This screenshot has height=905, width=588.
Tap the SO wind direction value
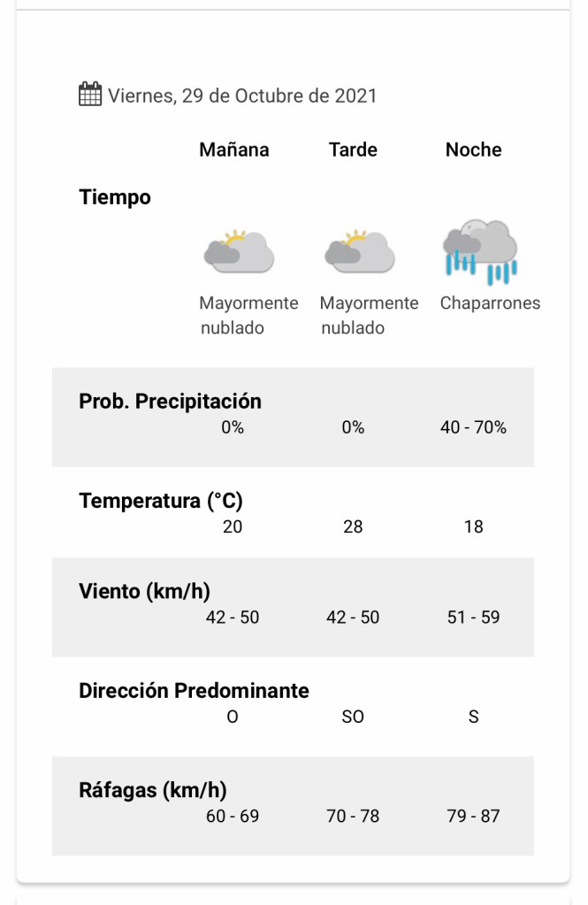(x=353, y=717)
